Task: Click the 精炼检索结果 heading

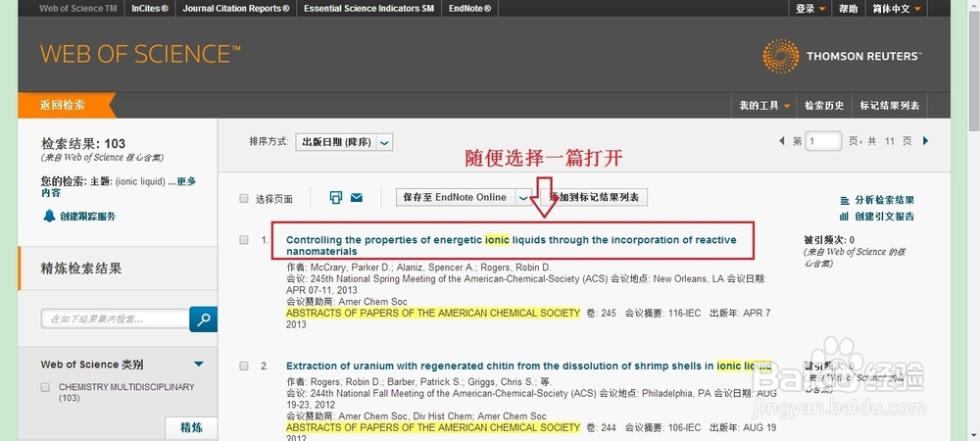Action: click(81, 269)
